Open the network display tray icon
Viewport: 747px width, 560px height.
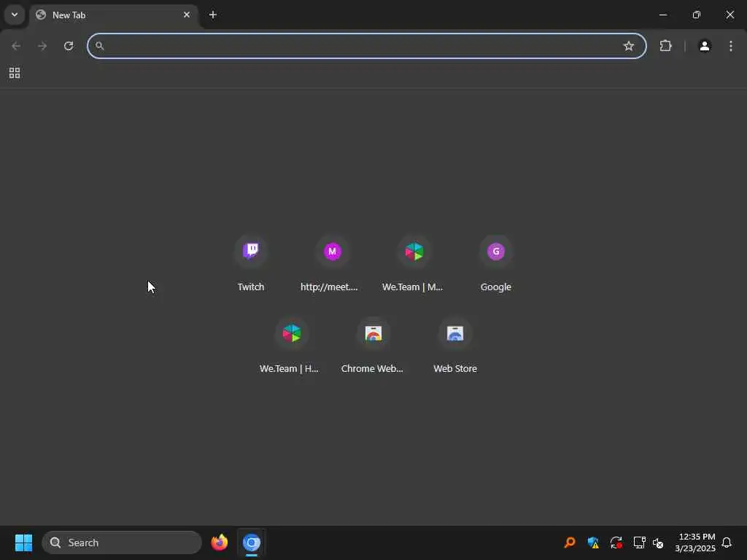639,542
